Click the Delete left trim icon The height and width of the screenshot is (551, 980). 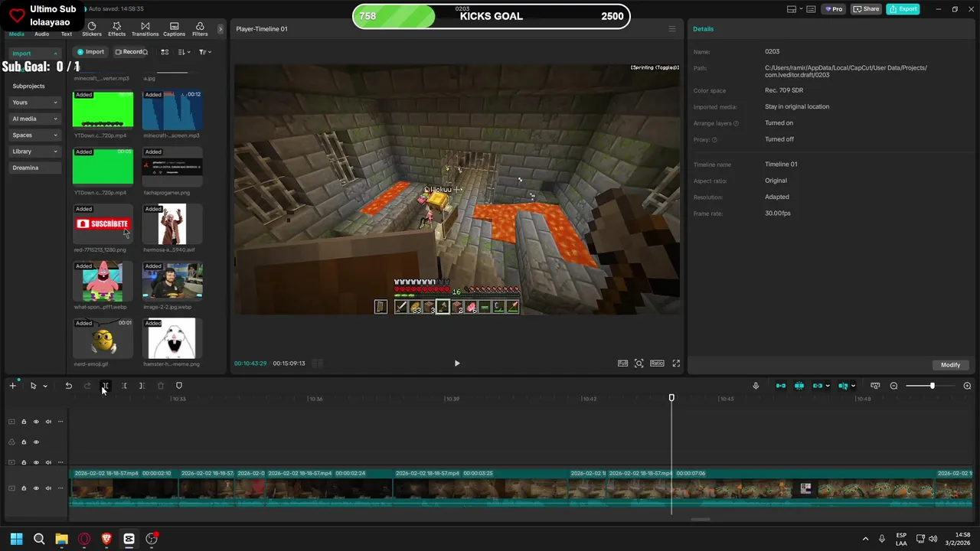[x=124, y=386]
